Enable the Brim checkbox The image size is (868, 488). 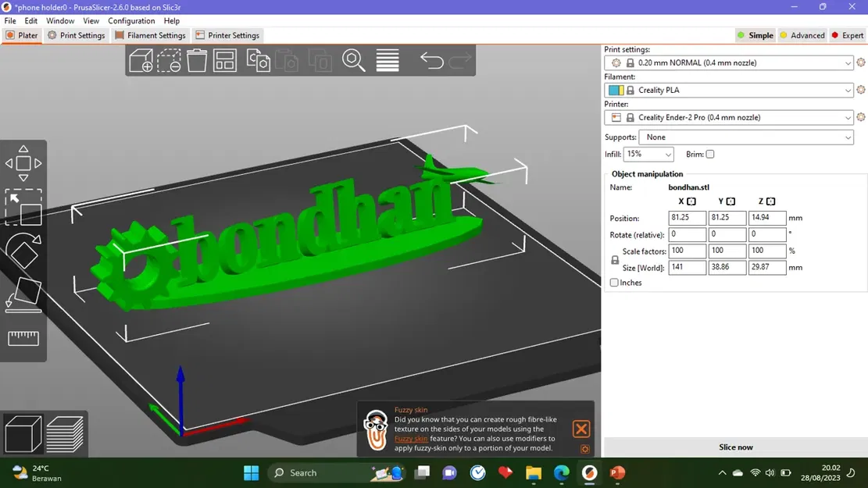coord(709,155)
